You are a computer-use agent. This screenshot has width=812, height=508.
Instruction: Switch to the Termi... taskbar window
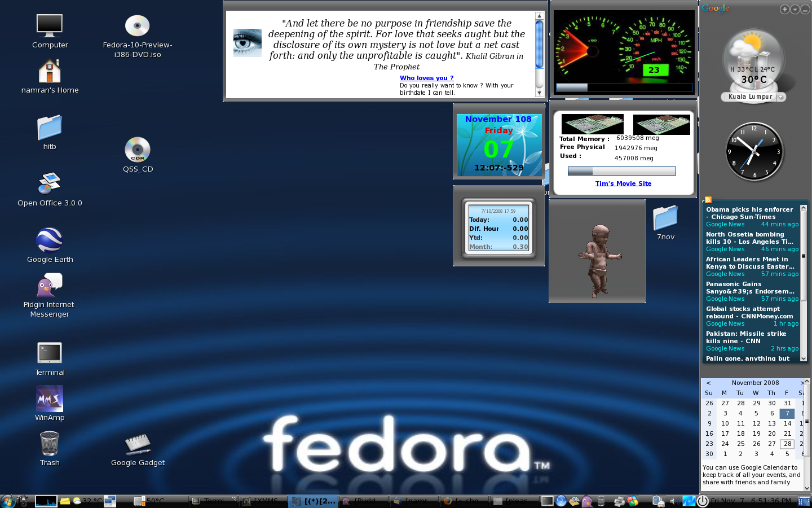click(x=212, y=501)
